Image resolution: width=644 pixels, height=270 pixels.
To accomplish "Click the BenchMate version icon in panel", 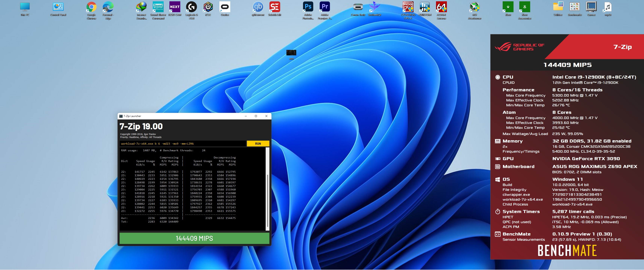I will pos(497,234).
